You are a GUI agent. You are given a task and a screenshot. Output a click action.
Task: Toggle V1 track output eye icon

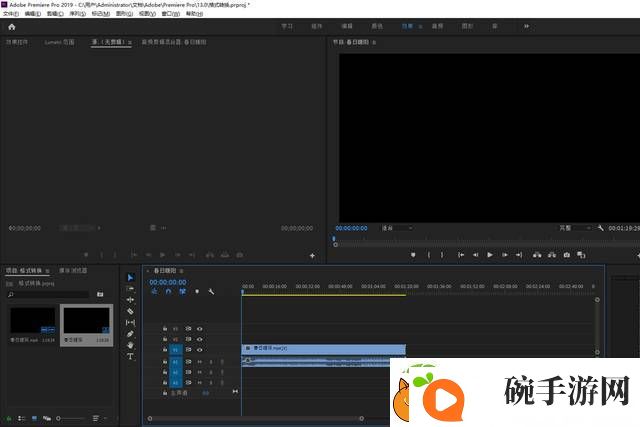pos(200,350)
